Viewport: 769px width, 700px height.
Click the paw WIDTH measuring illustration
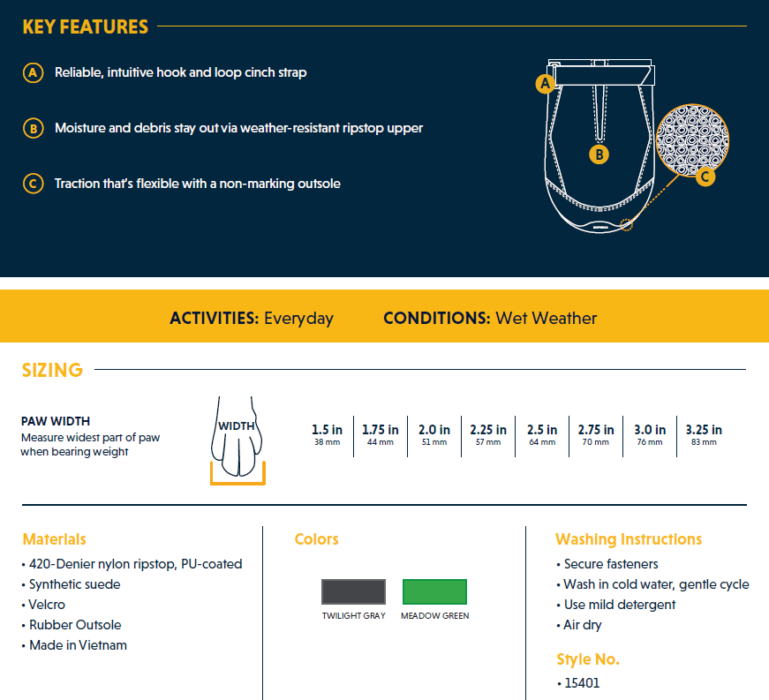pos(237,440)
